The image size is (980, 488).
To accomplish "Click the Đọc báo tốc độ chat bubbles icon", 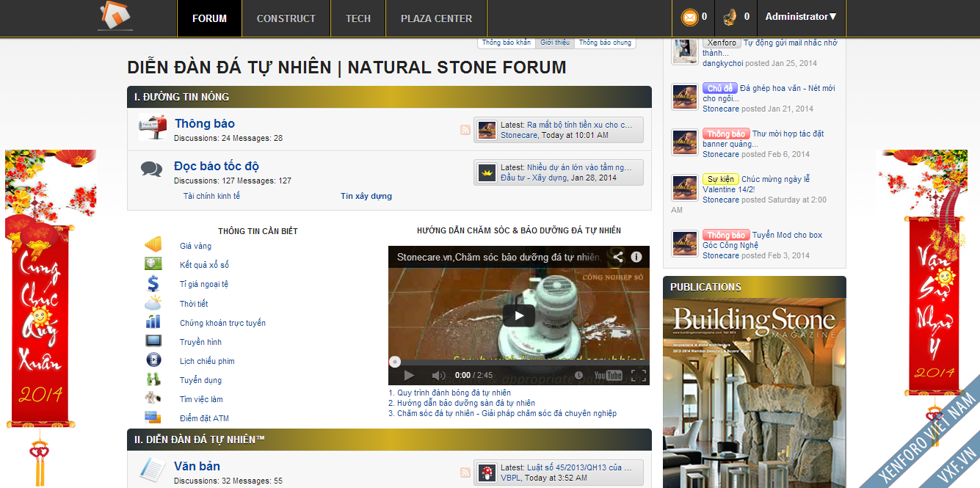I will click(x=152, y=170).
